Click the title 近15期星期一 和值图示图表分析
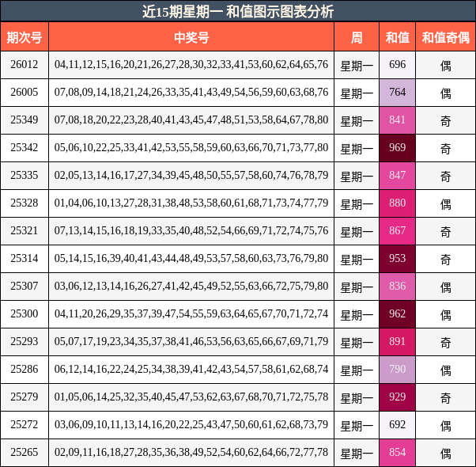The width and height of the screenshot is (476, 467). pos(238,12)
